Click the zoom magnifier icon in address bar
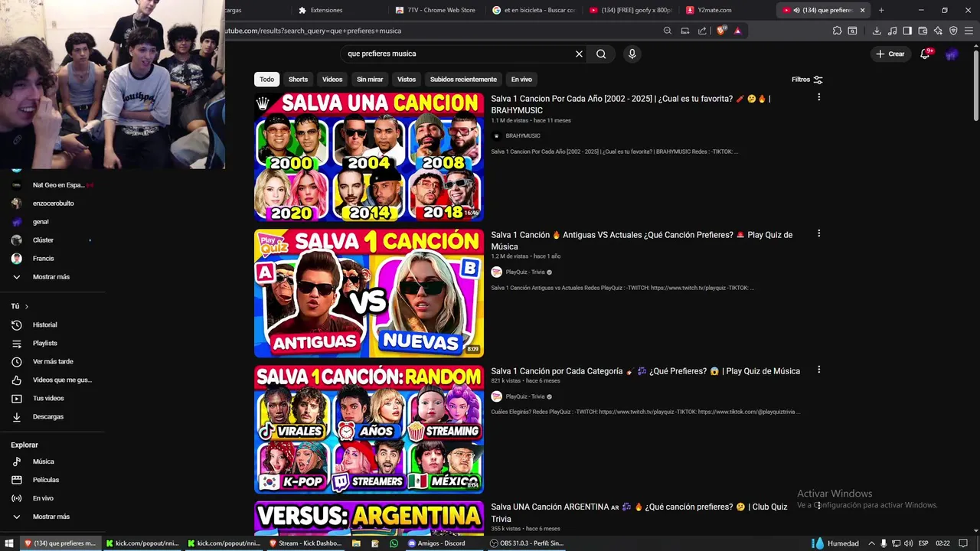Screen dimensions: 980x551 point(668,31)
